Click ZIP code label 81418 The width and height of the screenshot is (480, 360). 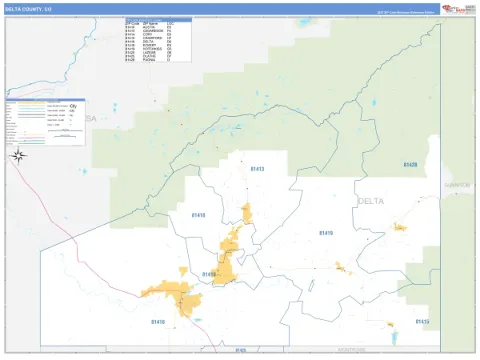[x=199, y=215]
